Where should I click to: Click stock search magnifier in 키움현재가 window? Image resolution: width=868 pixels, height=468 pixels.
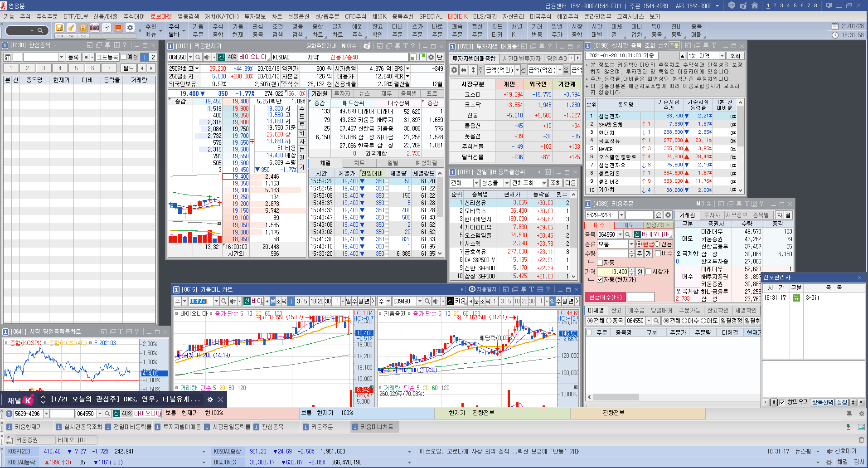(198, 57)
